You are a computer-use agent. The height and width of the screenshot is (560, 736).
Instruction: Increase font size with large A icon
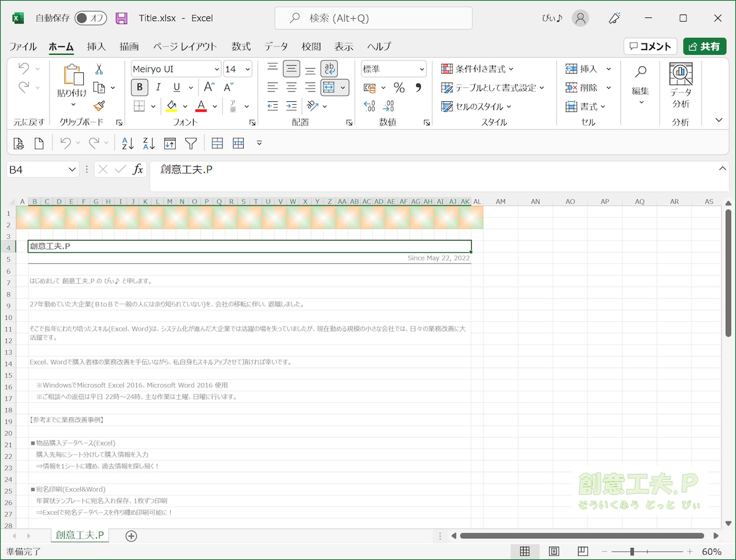[x=209, y=87]
